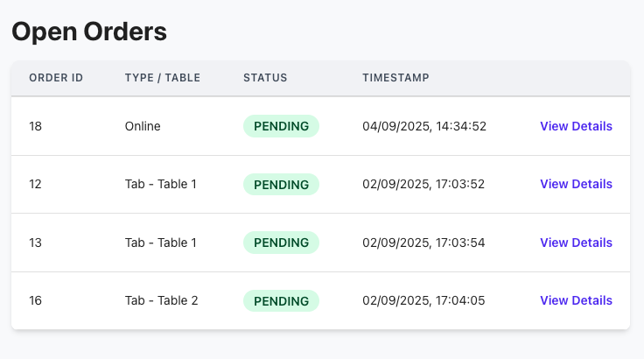
Task: Click the order ID 18 cell
Action: pyautogui.click(x=35, y=126)
